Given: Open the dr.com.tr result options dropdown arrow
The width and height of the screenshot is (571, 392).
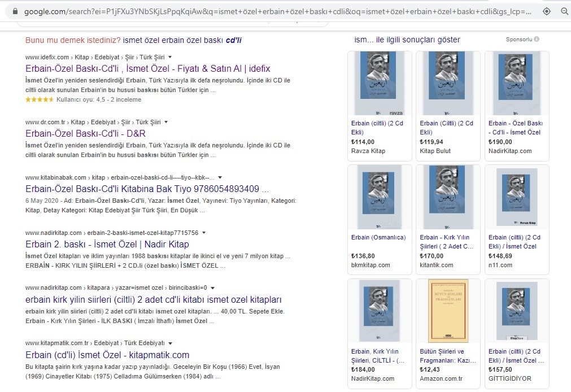Looking at the screenshot, I should 166,122.
